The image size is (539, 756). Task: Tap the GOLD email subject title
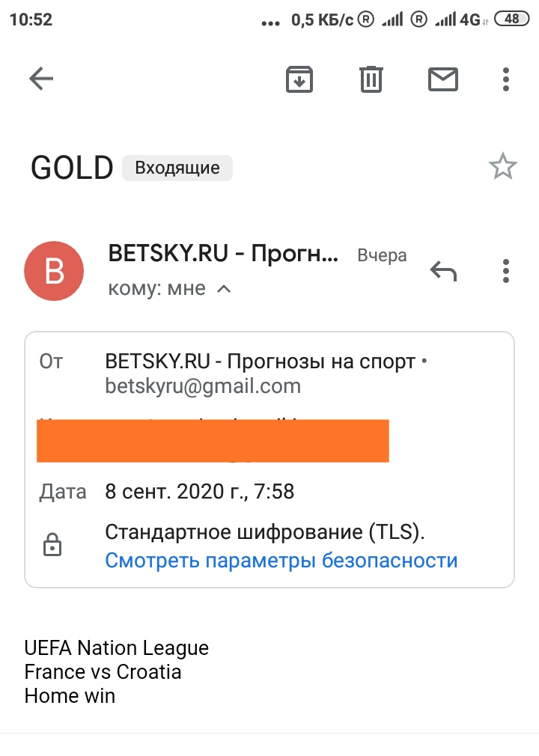pos(73,168)
